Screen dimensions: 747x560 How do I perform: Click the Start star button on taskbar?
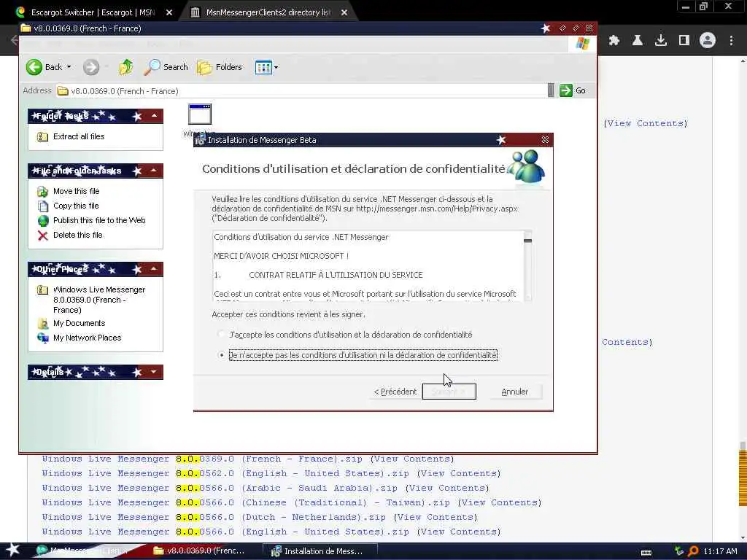(x=12, y=551)
